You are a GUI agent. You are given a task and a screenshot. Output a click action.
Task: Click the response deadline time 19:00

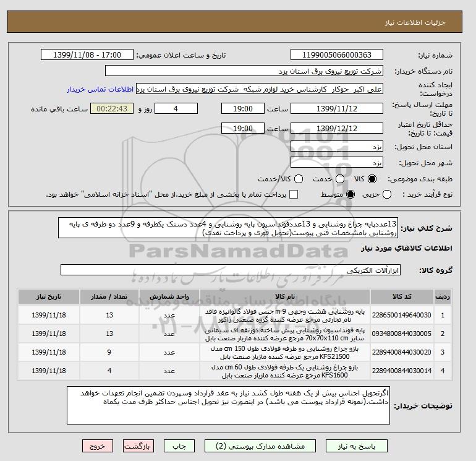click(243, 108)
